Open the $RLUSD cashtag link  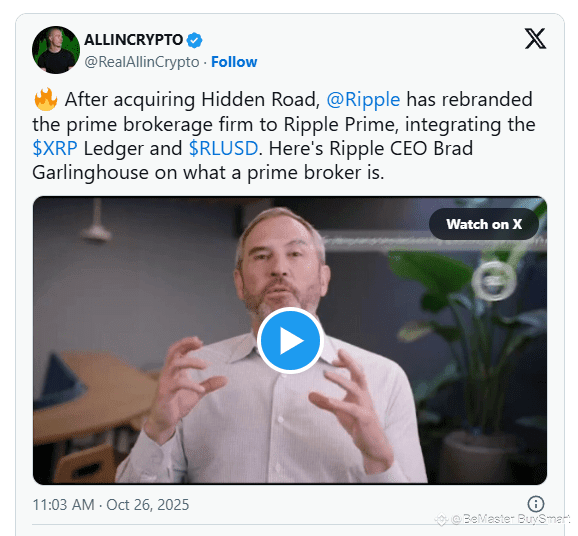[x=223, y=149]
